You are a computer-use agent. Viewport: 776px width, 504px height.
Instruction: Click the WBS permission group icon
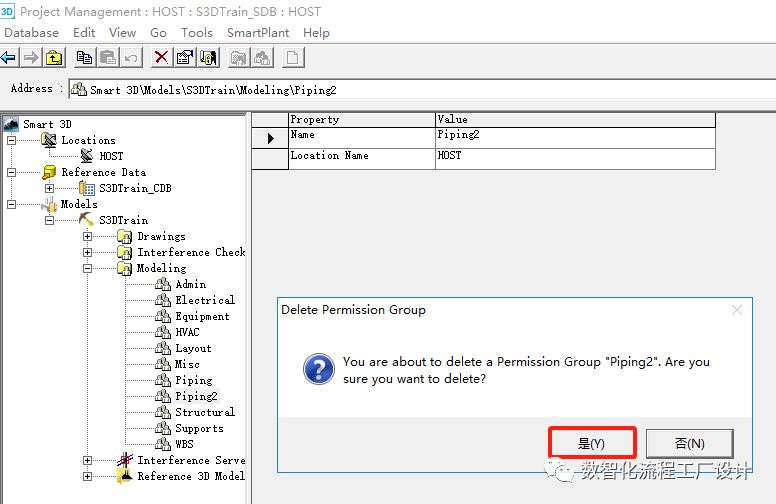coord(163,444)
